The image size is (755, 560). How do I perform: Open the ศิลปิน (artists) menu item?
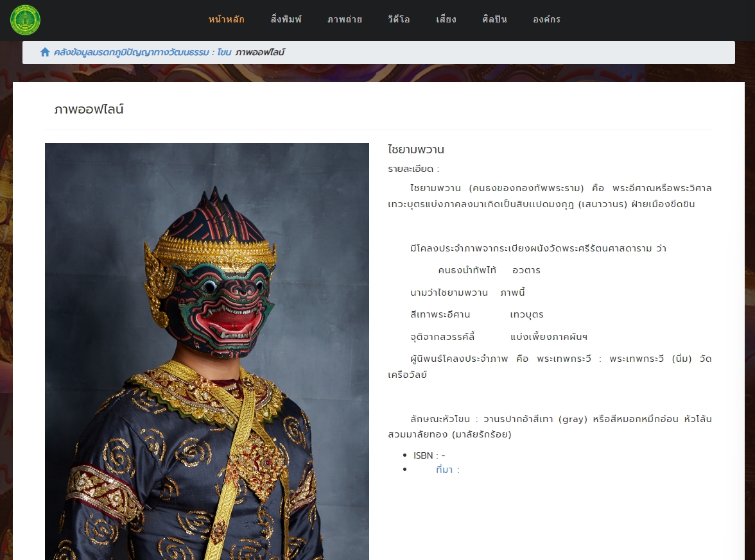494,20
